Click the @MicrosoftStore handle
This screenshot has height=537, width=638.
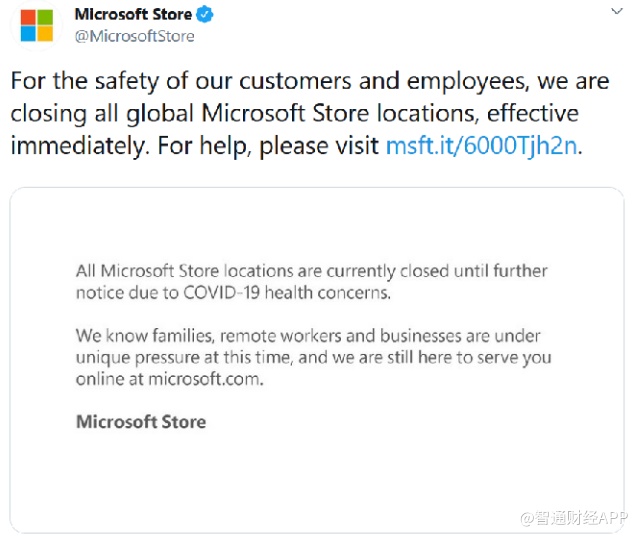coord(134,36)
